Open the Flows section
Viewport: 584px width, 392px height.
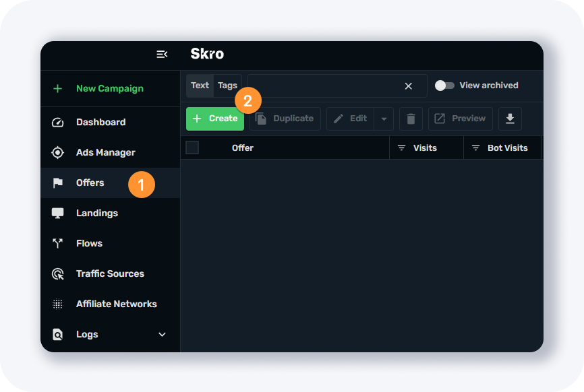click(x=89, y=243)
